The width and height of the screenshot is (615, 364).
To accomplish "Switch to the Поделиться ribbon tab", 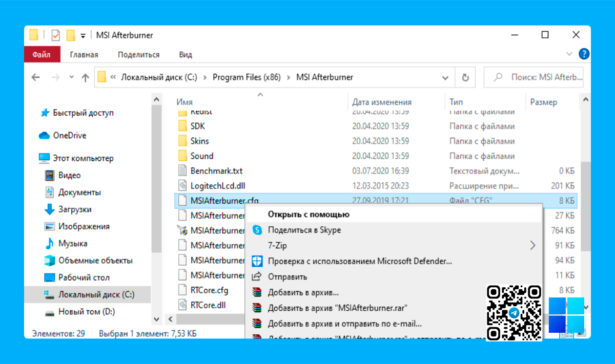I will tap(138, 55).
